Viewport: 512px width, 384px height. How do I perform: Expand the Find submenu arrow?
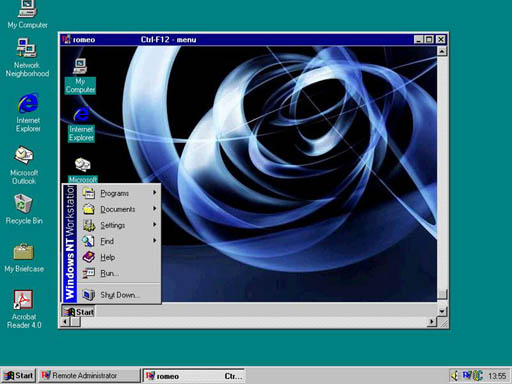pyautogui.click(x=155, y=240)
